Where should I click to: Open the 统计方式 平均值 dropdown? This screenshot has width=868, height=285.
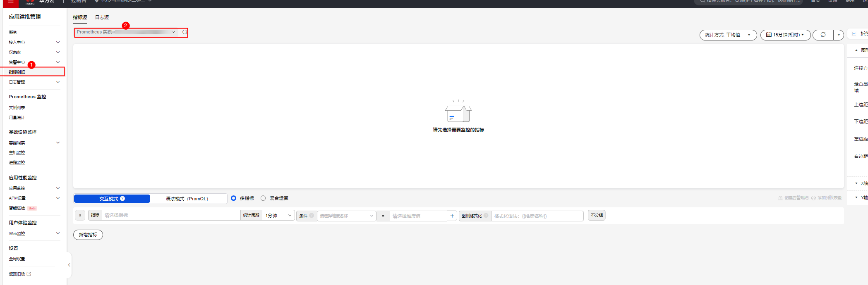pyautogui.click(x=728, y=35)
